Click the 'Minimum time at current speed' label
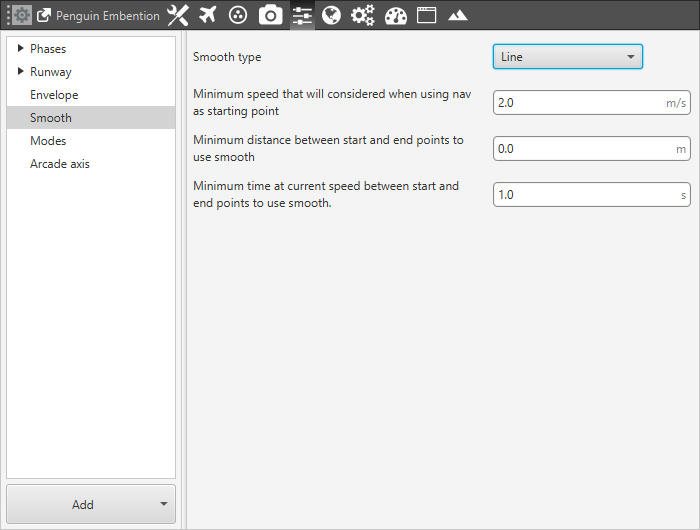Image resolution: width=700 pixels, height=530 pixels. (326, 194)
